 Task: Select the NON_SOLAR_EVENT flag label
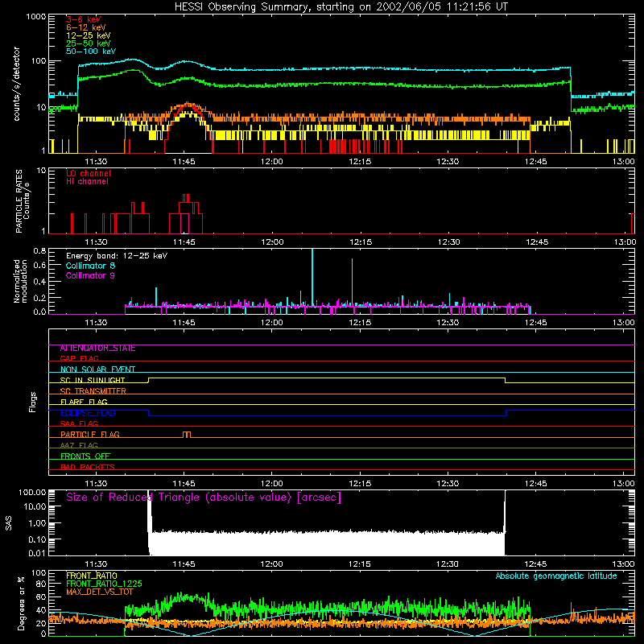(97, 369)
